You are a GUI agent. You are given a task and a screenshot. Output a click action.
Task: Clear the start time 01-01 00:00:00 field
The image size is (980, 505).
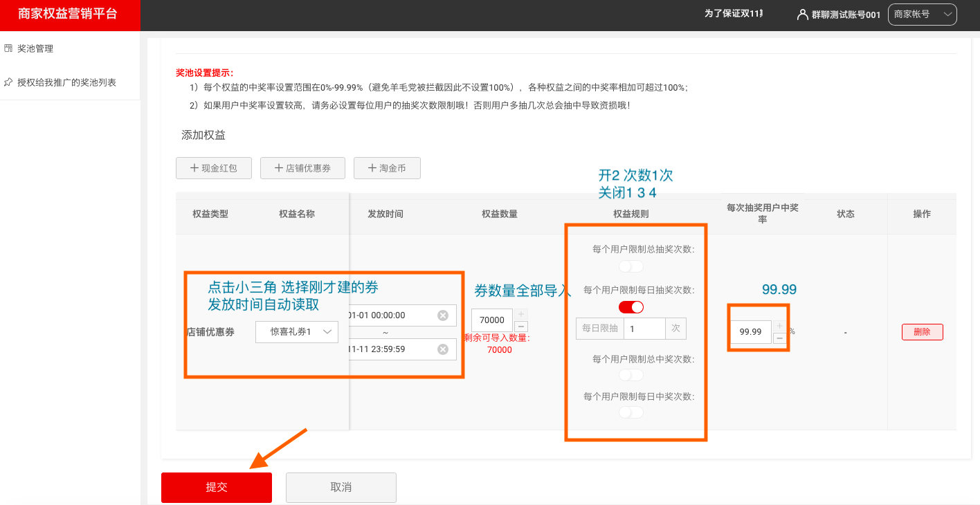(x=443, y=315)
